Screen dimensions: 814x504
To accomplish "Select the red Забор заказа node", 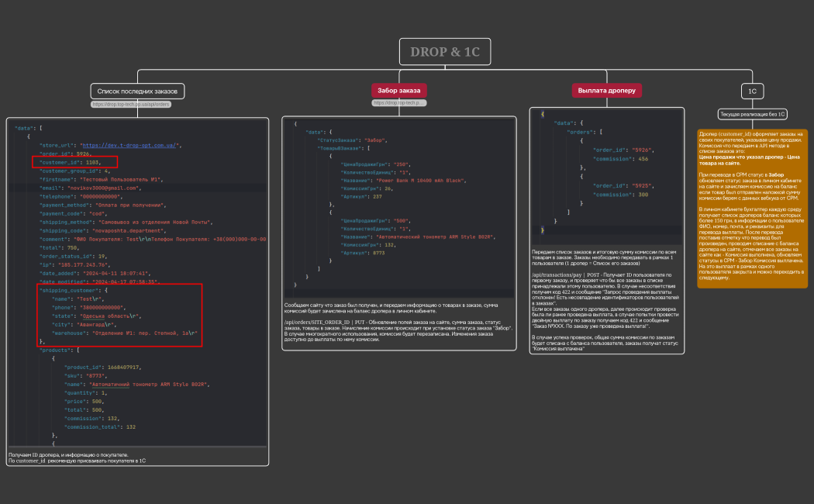I will click(398, 90).
